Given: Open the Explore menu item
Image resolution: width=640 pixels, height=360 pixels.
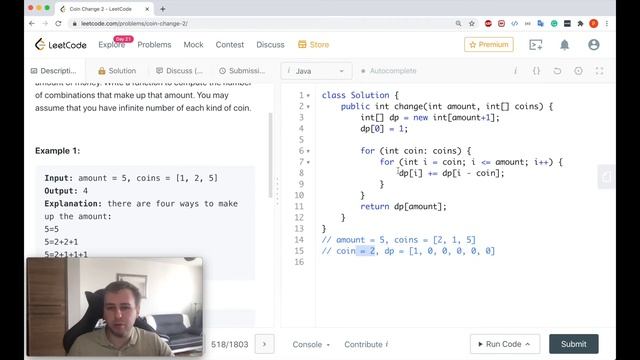Looking at the screenshot, I should pyautogui.click(x=111, y=45).
